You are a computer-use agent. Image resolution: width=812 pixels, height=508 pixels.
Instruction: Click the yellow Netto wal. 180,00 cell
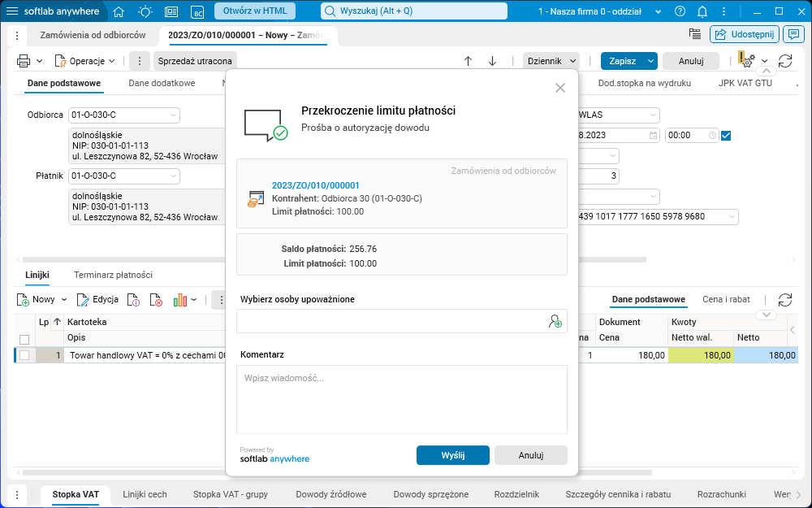click(x=701, y=355)
